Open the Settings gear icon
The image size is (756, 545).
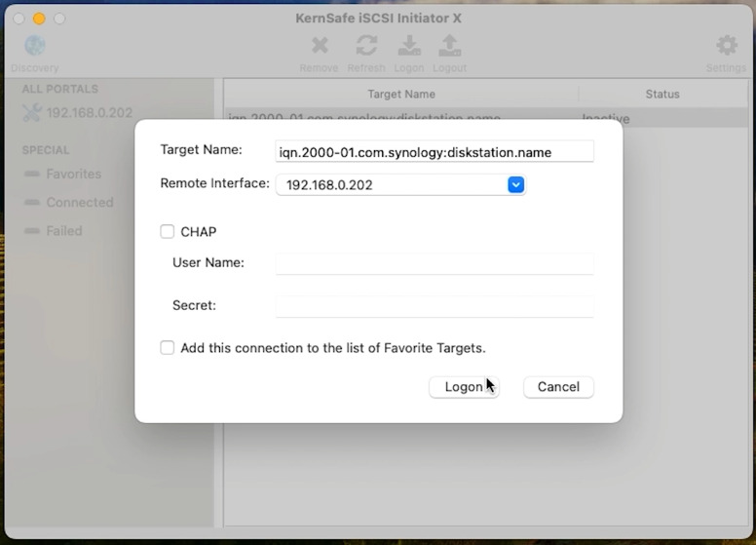727,46
